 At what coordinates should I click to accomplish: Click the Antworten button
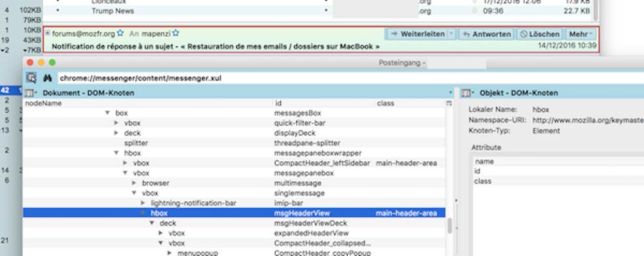point(486,34)
